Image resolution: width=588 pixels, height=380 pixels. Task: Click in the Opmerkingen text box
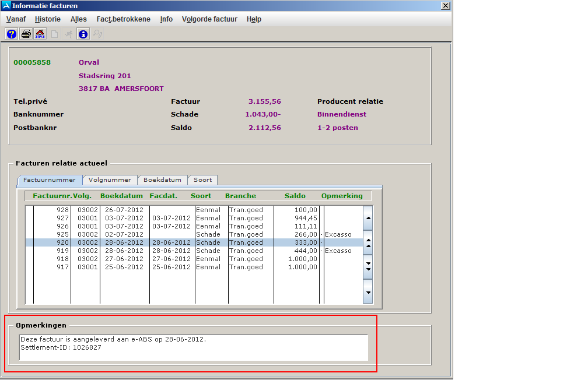pyautogui.click(x=193, y=347)
